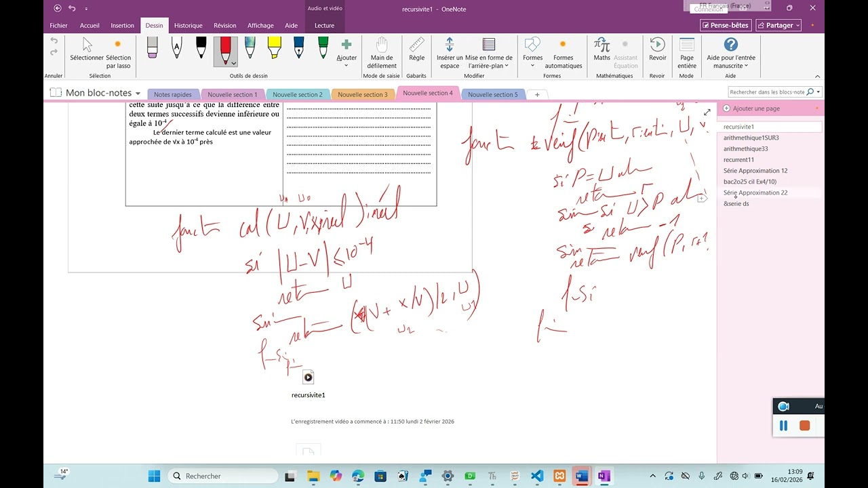
Task: Play the recursivite1 recording
Action: [308, 378]
